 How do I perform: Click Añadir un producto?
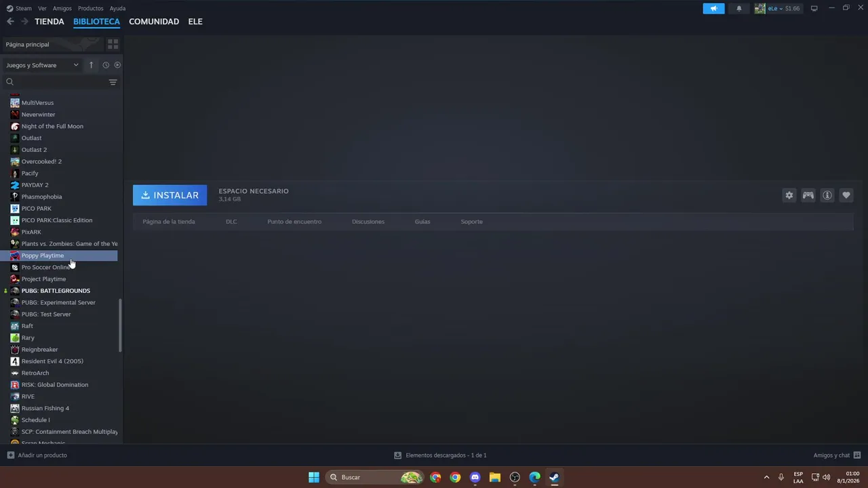(x=37, y=455)
